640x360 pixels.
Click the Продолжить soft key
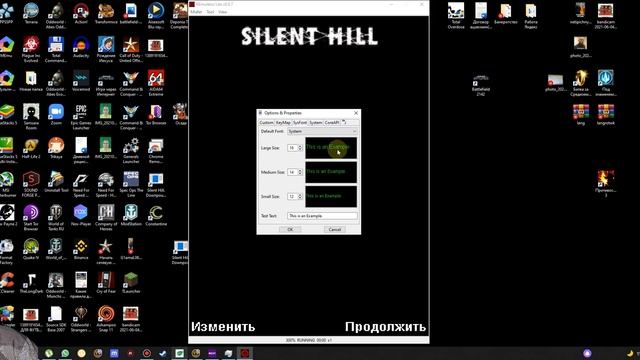(x=385, y=327)
